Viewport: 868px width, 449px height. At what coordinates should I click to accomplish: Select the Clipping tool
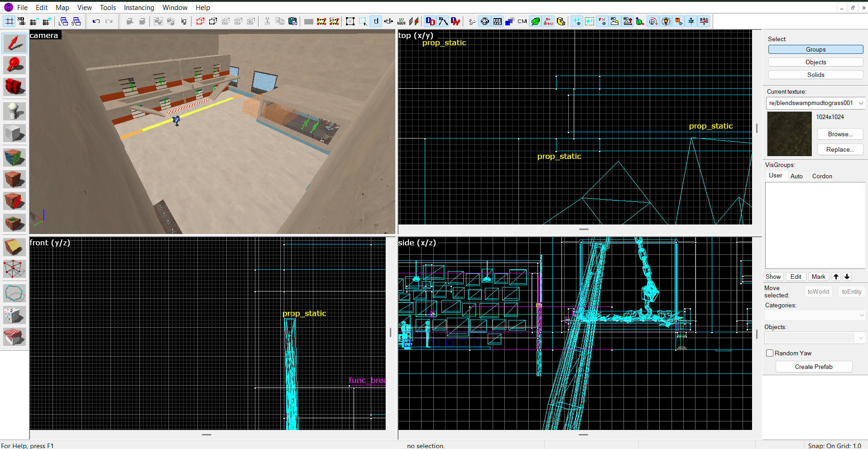(14, 247)
